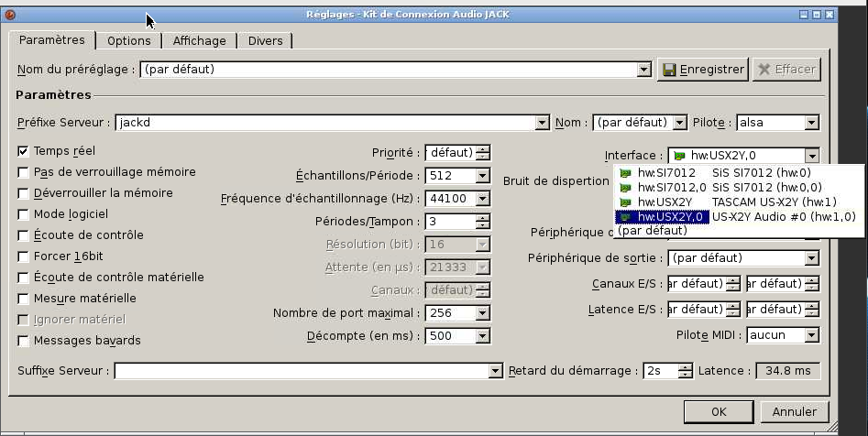Click the sound card icon beside hw:USX2Y TASCAM

625,202
